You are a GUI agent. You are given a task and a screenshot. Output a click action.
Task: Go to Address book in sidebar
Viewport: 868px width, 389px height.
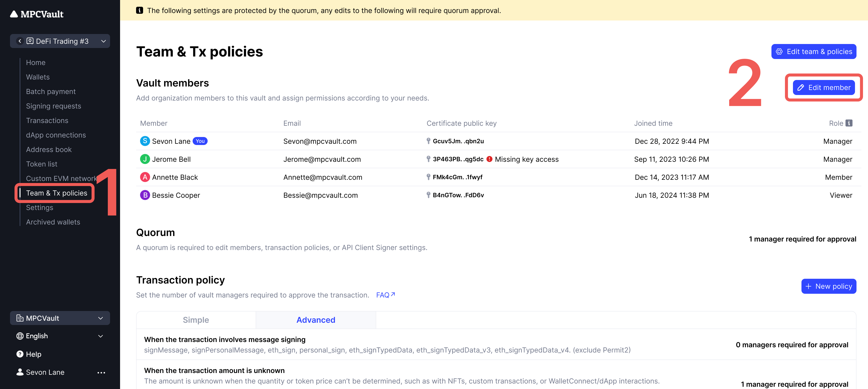click(x=49, y=149)
